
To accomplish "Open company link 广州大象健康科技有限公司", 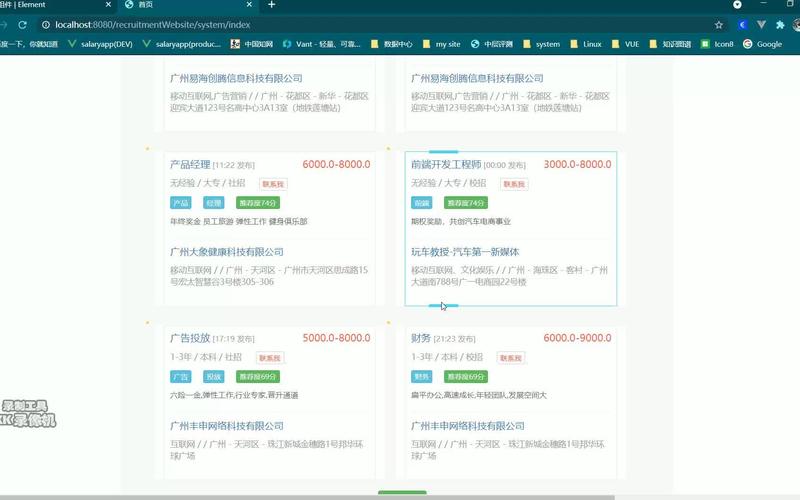I will pyautogui.click(x=227, y=252).
